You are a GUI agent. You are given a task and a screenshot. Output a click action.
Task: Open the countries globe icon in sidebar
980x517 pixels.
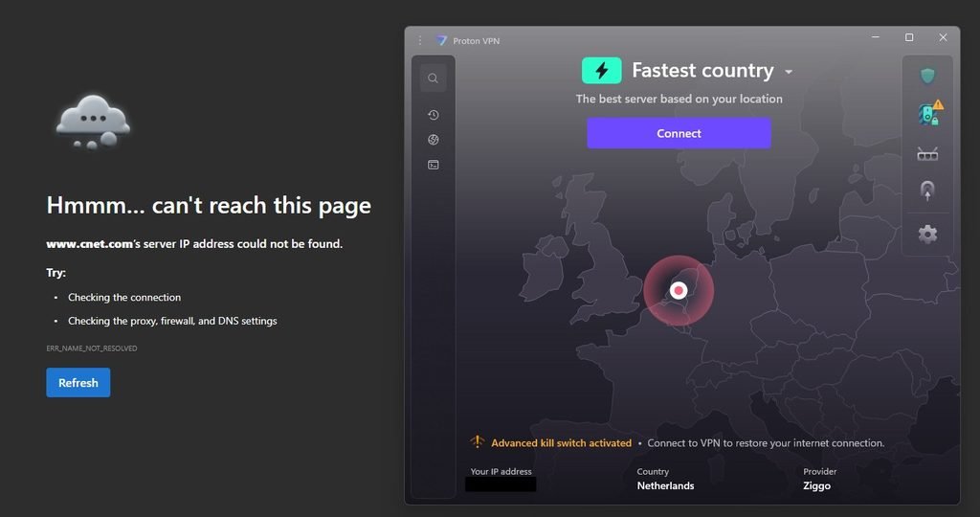434,140
